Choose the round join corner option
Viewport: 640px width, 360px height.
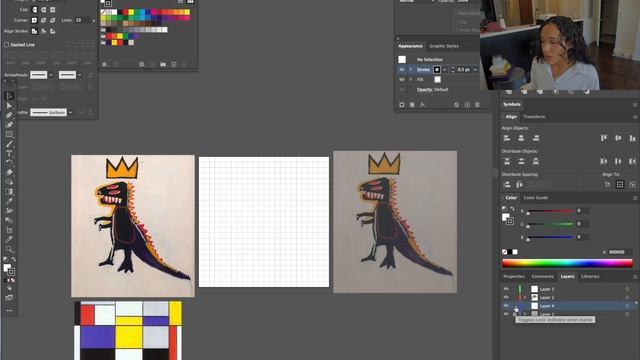tap(43, 20)
